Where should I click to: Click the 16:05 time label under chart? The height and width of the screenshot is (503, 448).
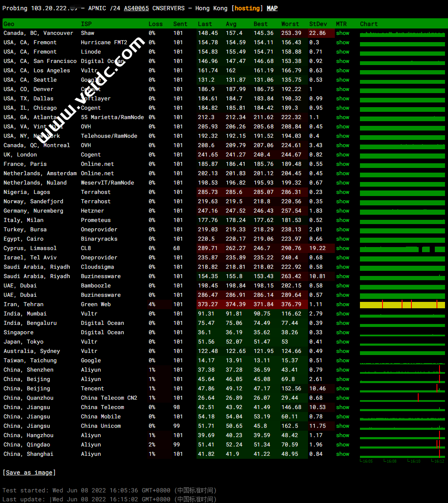(x=368, y=461)
